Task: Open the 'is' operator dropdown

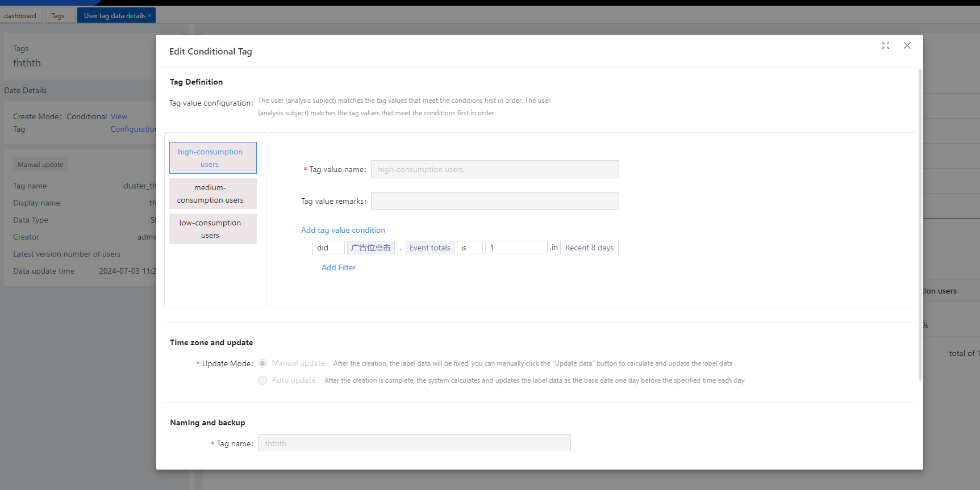Action: coord(469,248)
